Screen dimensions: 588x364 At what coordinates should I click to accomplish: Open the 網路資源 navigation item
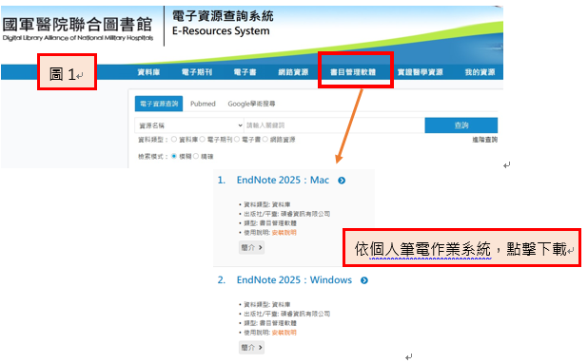pyautogui.click(x=293, y=72)
